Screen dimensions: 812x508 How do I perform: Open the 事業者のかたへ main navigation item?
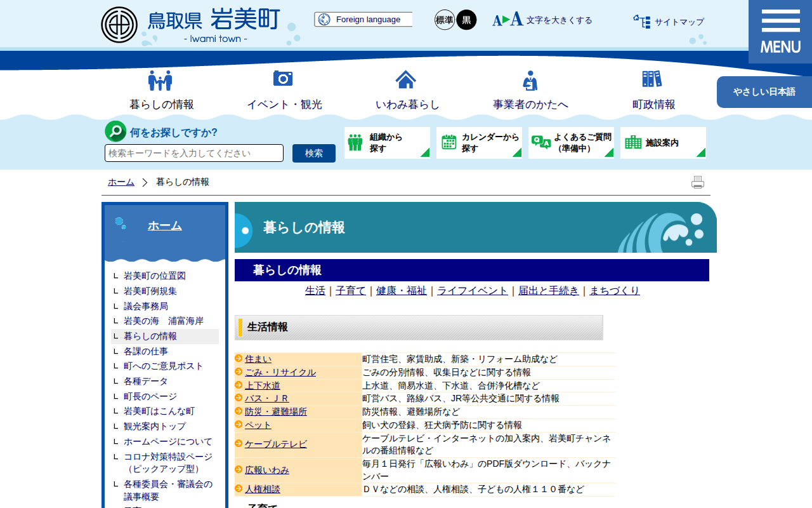(x=530, y=105)
